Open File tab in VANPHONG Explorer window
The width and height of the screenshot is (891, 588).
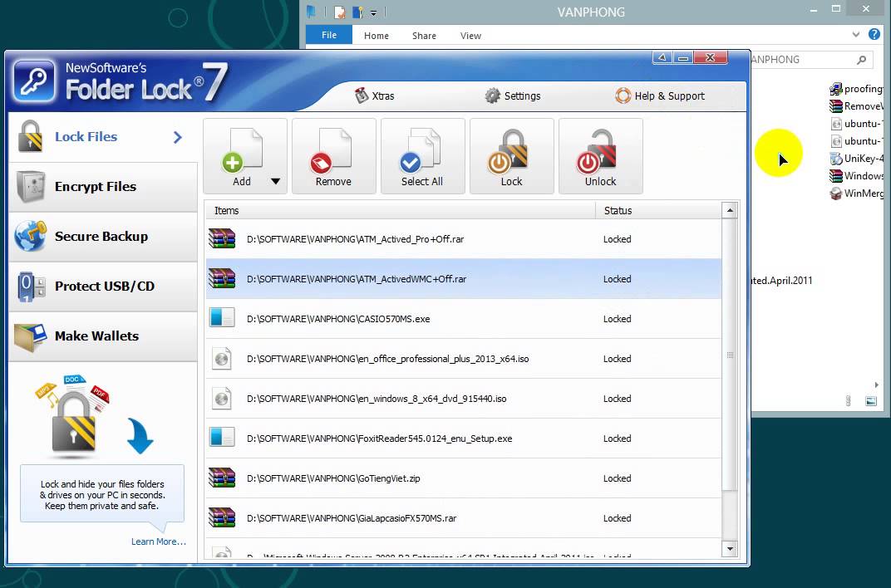(x=329, y=35)
